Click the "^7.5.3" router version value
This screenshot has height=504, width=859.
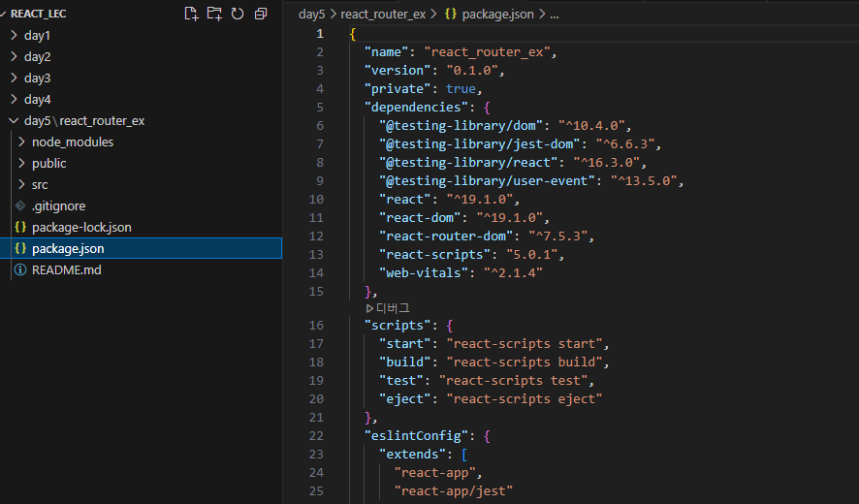pyautogui.click(x=558, y=236)
